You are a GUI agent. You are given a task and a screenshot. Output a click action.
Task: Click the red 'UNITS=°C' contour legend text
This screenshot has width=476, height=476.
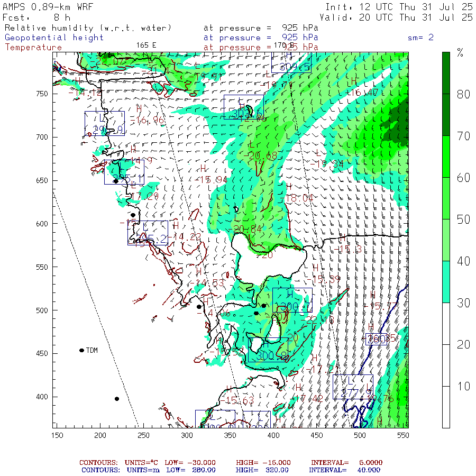pos(141,463)
